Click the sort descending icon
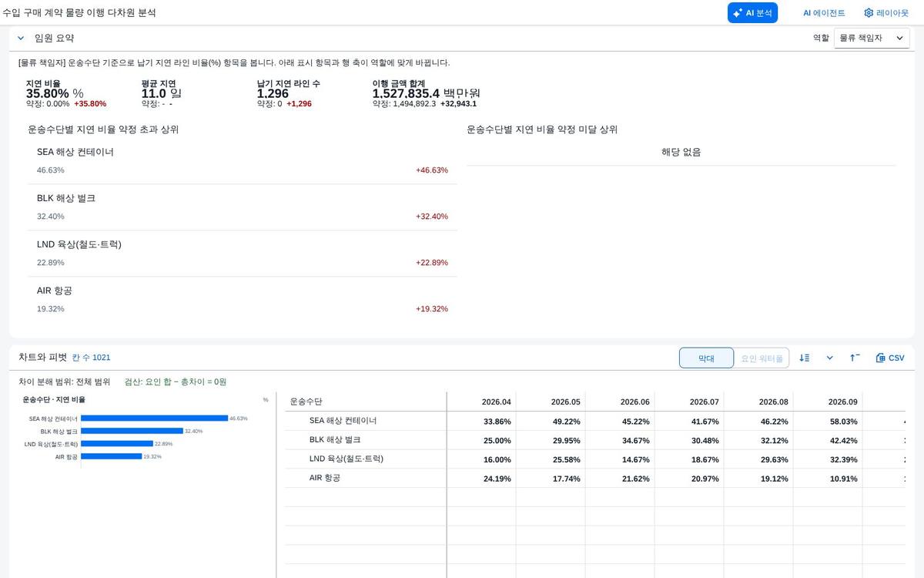 pos(805,358)
